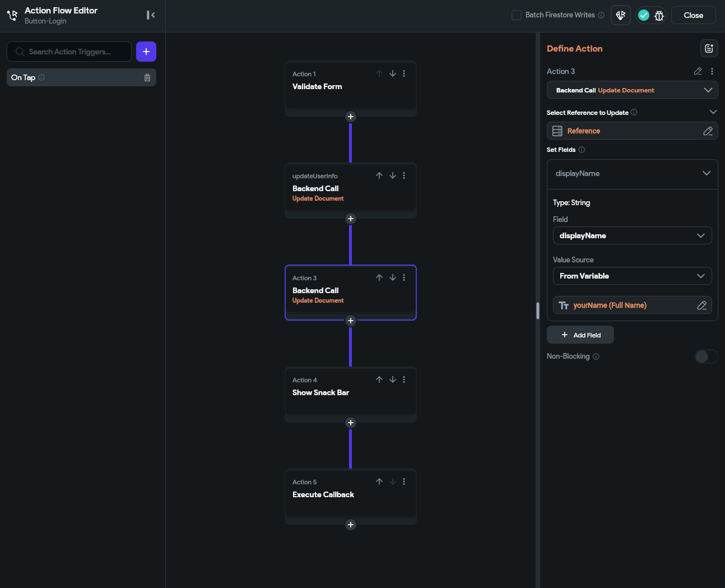Image resolution: width=725 pixels, height=588 pixels.
Task: Toggle the Non-Blocking switch
Action: point(706,356)
